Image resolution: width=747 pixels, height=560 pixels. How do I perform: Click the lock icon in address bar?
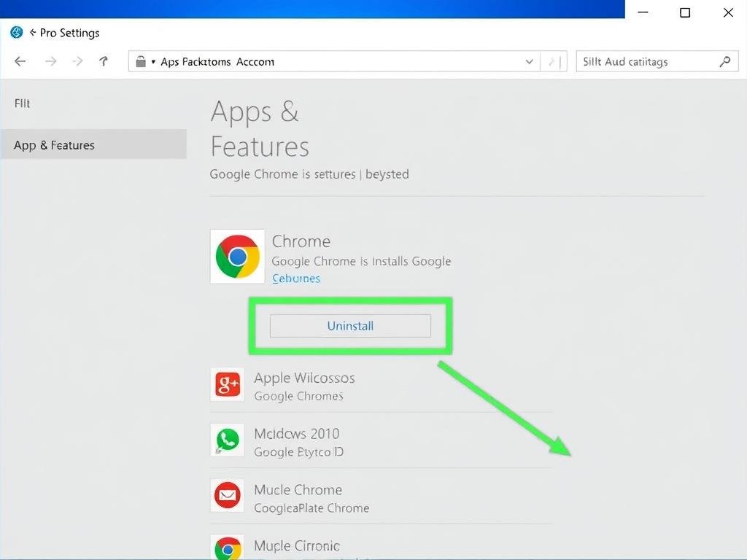click(141, 61)
